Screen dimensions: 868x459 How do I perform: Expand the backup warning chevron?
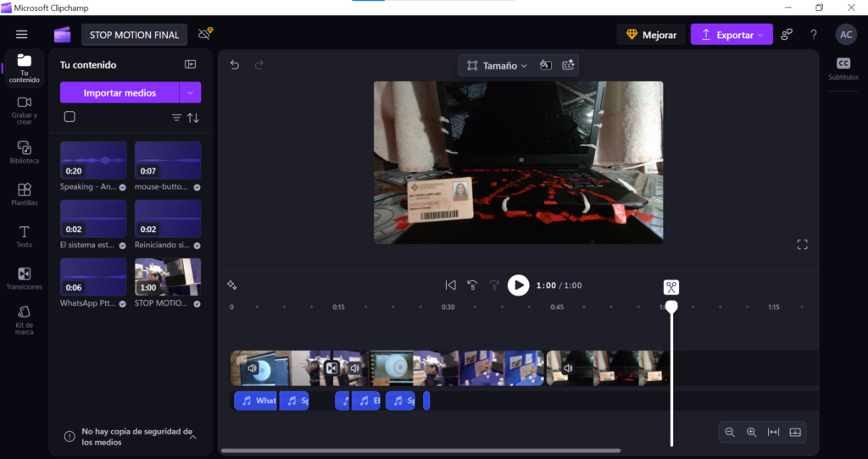[x=192, y=436]
